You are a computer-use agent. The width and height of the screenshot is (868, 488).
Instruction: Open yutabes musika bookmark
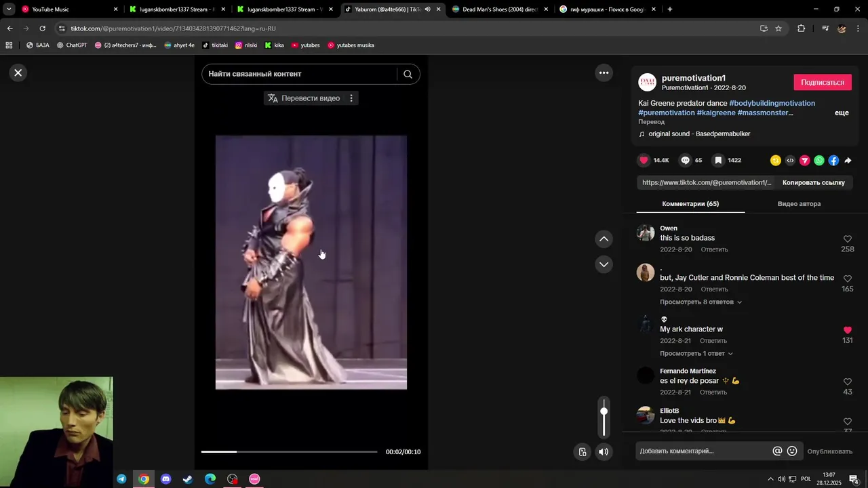click(351, 45)
